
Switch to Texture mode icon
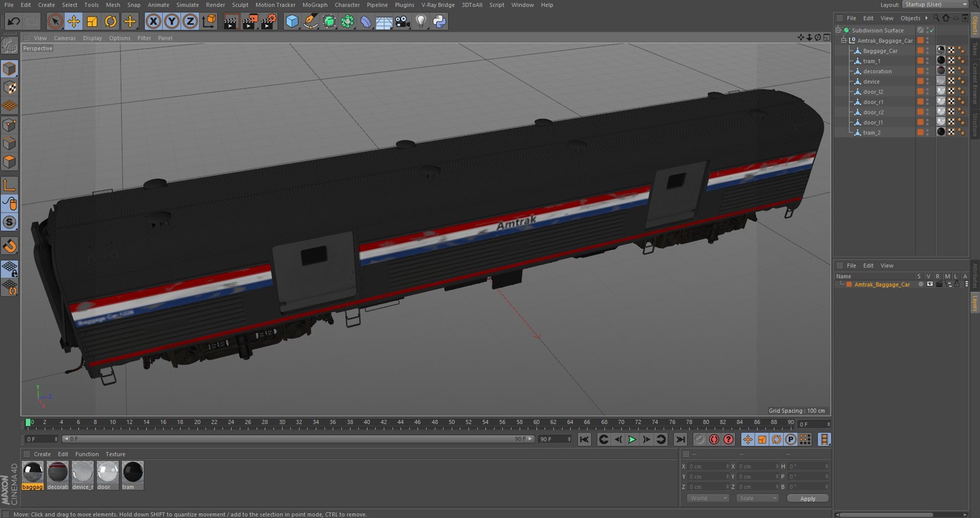coord(10,87)
